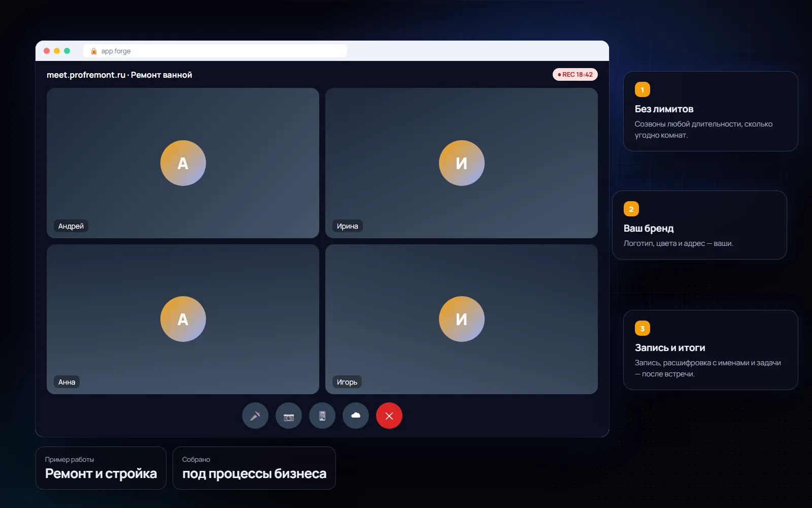Select Игорь's round avatar
This screenshot has width=812, height=508.
(462, 319)
